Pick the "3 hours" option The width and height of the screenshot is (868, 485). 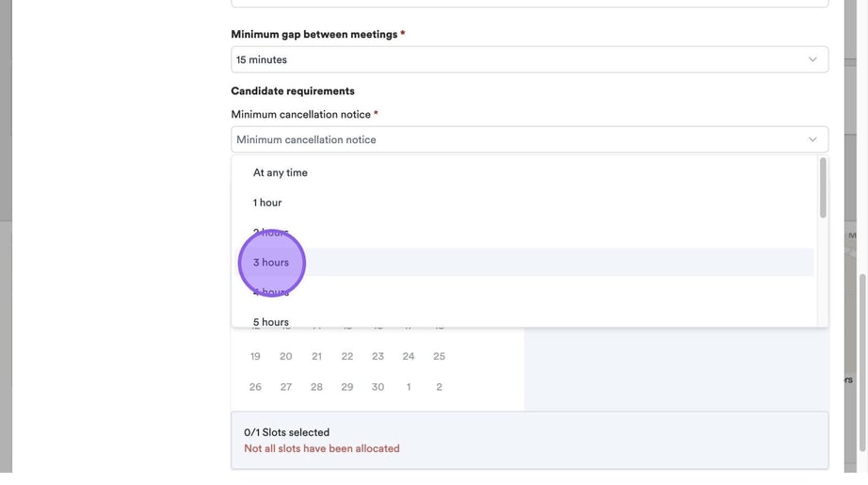(x=271, y=262)
